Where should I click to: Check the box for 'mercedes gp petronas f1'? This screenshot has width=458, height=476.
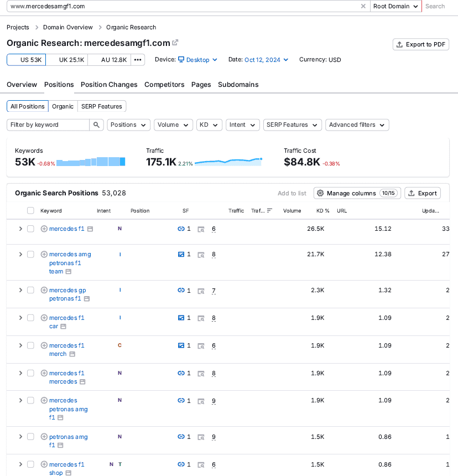tap(30, 290)
